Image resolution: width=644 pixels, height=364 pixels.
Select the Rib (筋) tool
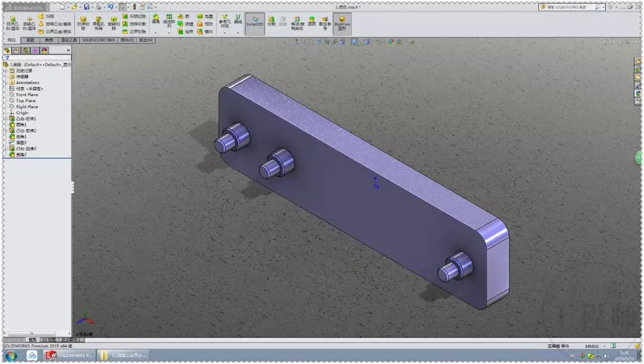(184, 16)
